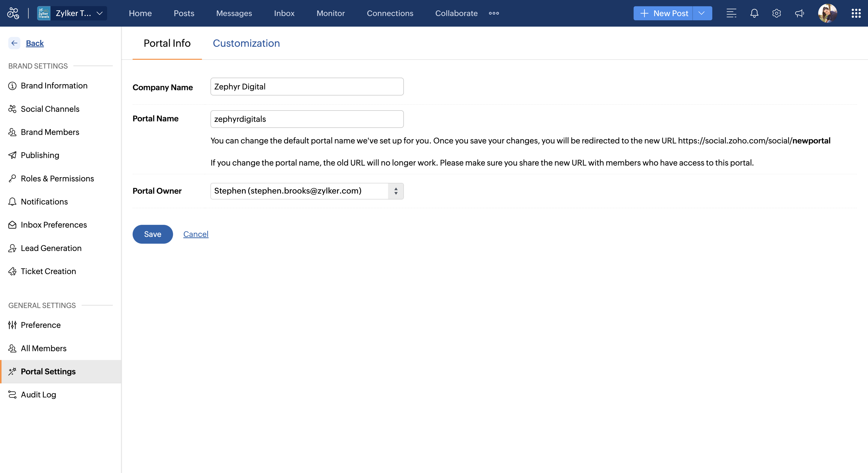The height and width of the screenshot is (473, 868).
Task: Click the megaphone announcements icon
Action: coord(799,13)
